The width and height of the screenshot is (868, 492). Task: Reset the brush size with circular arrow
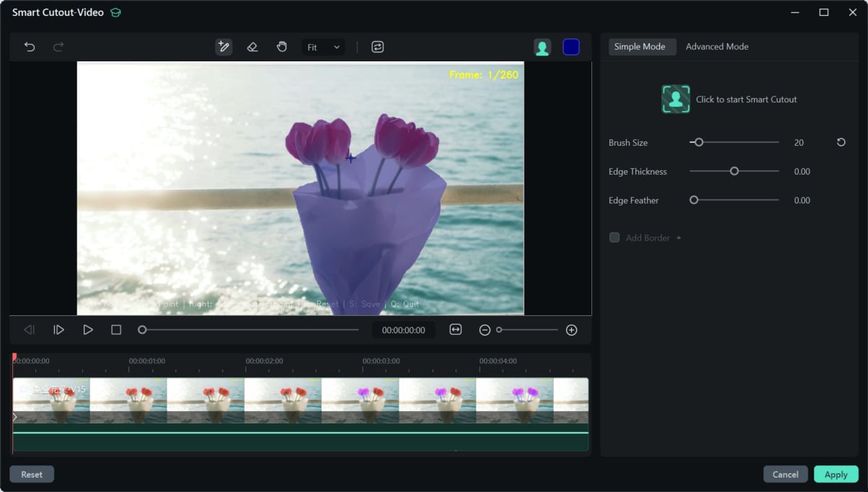841,143
